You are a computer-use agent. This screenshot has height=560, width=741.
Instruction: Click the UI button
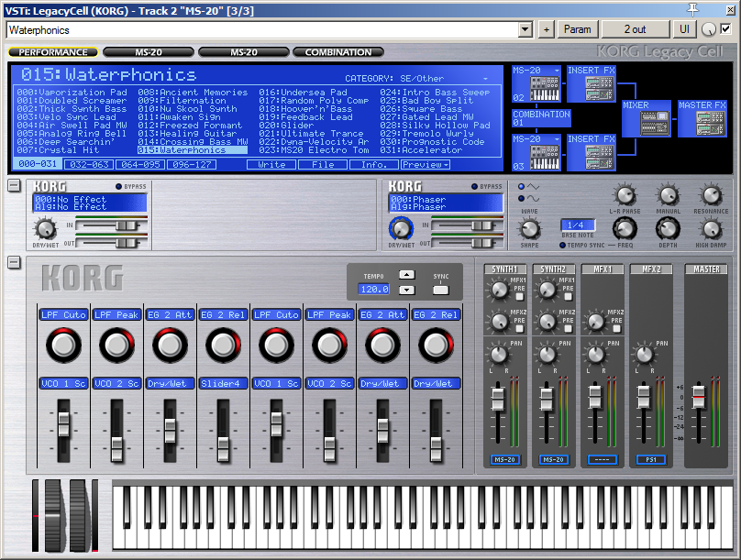click(x=684, y=29)
